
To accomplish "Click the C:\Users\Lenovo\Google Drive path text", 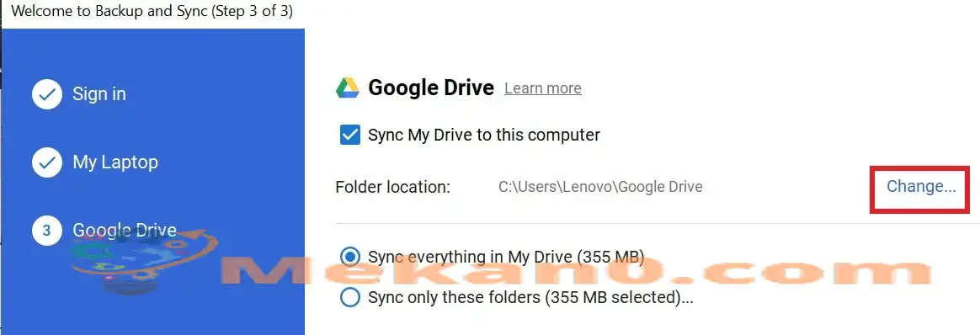I will [x=600, y=186].
